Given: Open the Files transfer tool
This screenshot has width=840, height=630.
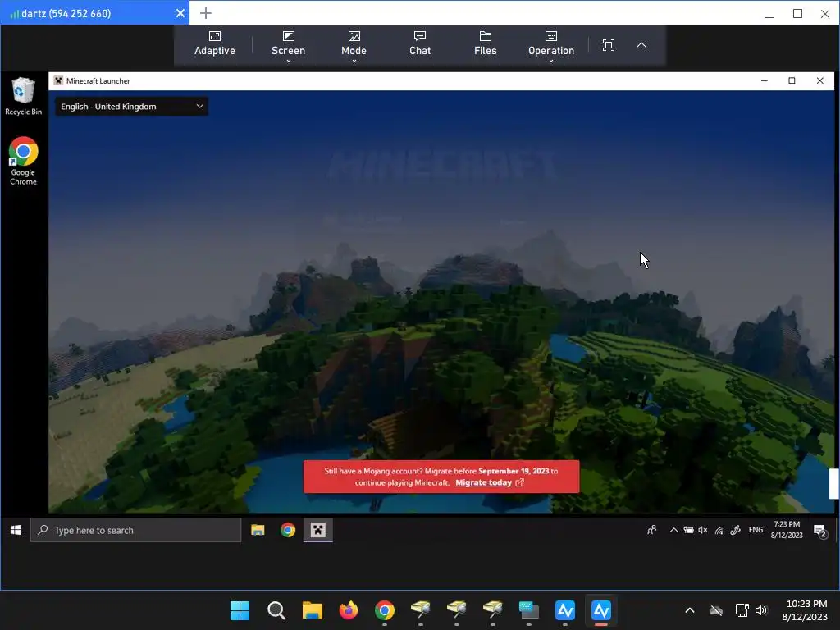Looking at the screenshot, I should coord(486,43).
